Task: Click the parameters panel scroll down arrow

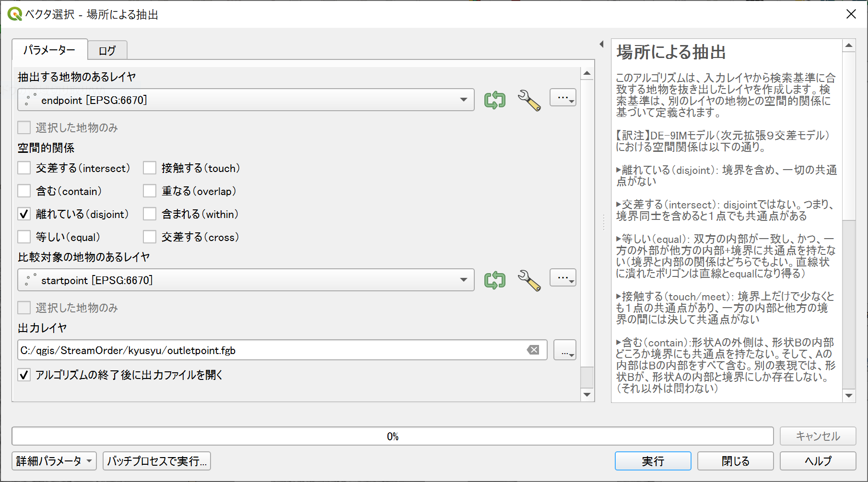Action: tap(587, 395)
